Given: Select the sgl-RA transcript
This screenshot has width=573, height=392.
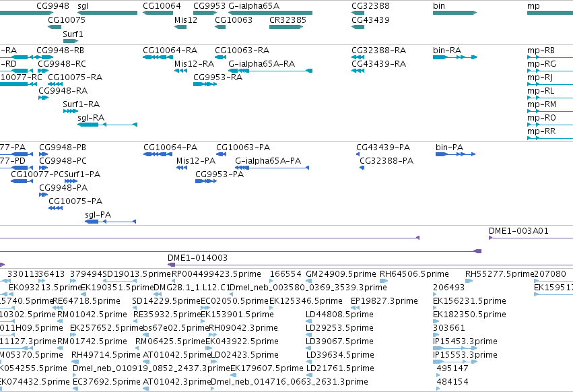Looking at the screenshot, I should point(108,125).
